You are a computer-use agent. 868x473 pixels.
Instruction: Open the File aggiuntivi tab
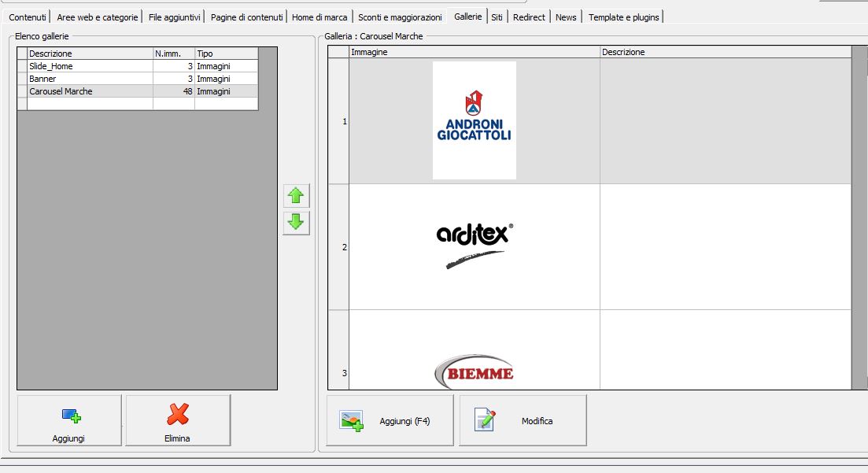[175, 17]
